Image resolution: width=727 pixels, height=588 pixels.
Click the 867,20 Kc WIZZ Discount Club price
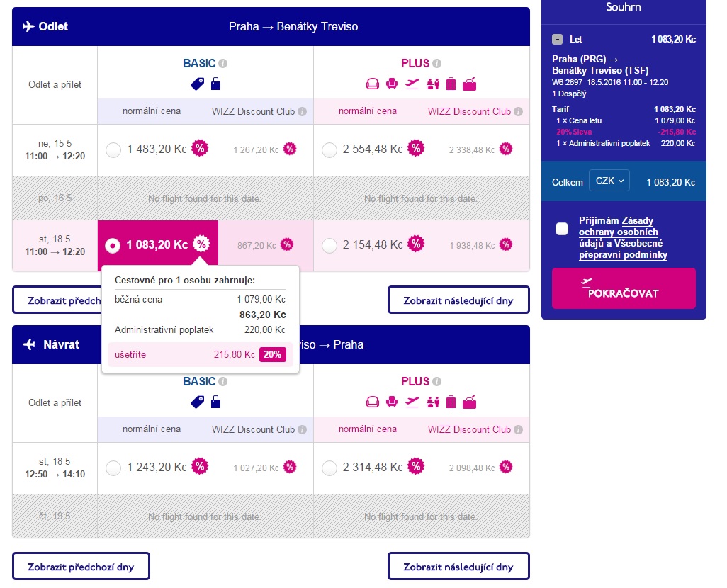tap(257, 245)
